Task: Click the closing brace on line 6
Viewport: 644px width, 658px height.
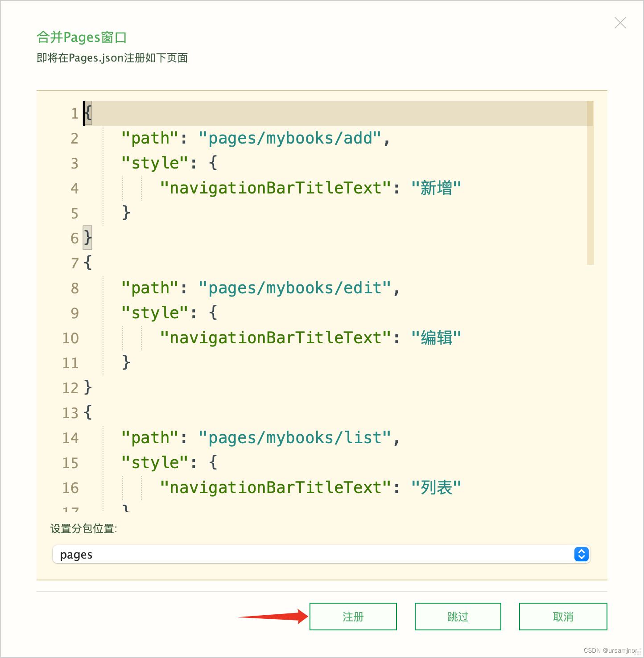Action: 87,238
